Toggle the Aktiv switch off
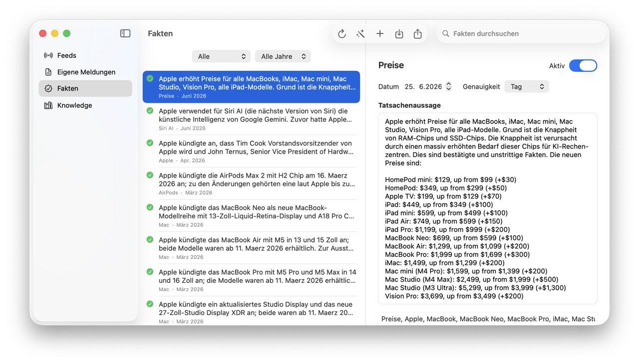 tap(583, 65)
